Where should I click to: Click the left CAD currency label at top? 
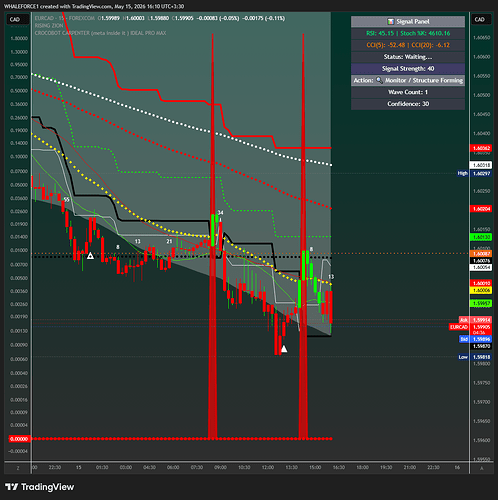(x=15, y=19)
